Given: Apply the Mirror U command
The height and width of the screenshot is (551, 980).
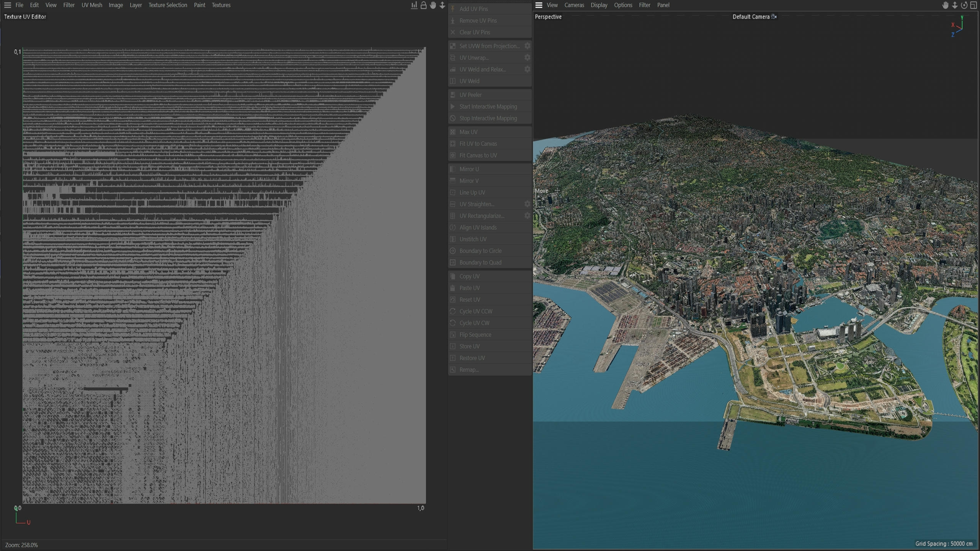Looking at the screenshot, I should coord(490,169).
